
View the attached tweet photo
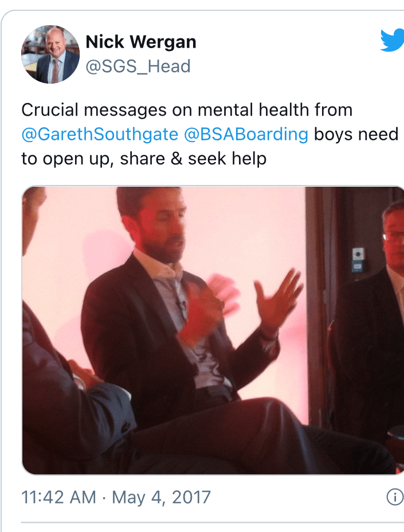tap(213, 330)
